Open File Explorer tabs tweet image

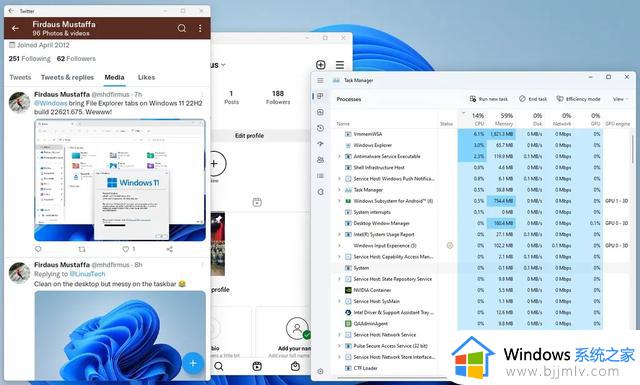pyautogui.click(x=120, y=180)
